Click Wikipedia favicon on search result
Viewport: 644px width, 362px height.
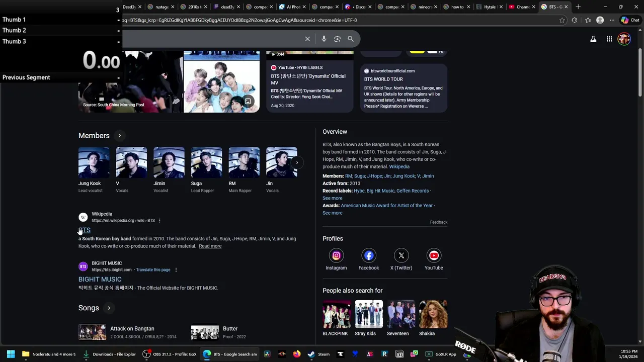pyautogui.click(x=83, y=217)
